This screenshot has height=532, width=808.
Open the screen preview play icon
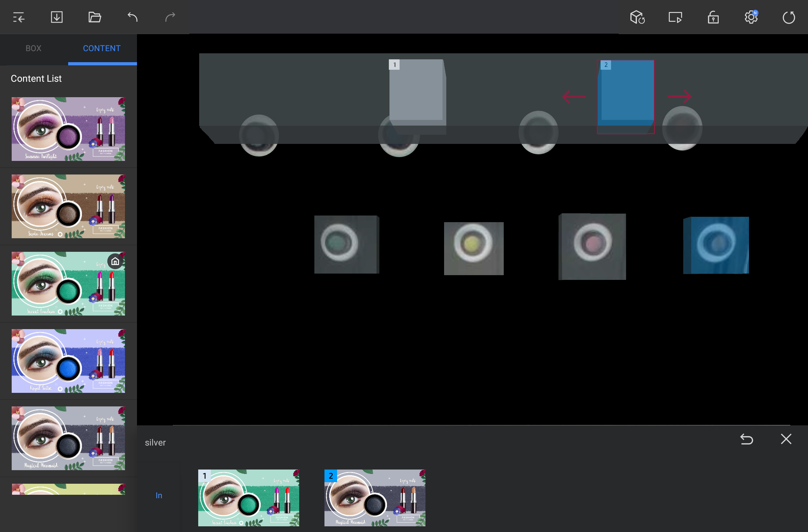[x=675, y=17]
